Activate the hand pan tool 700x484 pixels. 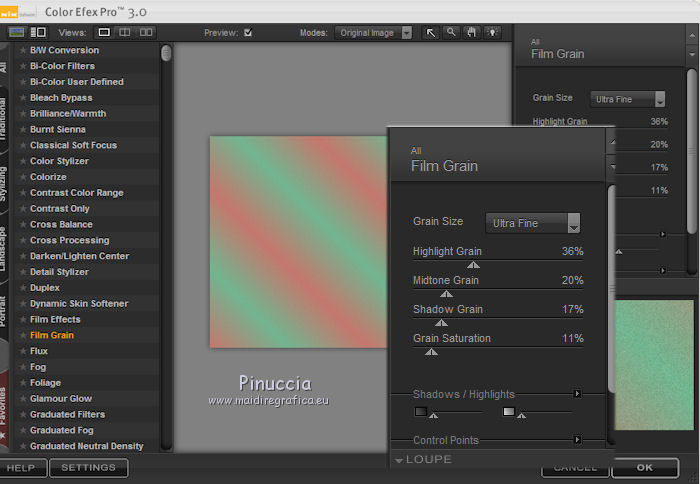pyautogui.click(x=472, y=33)
